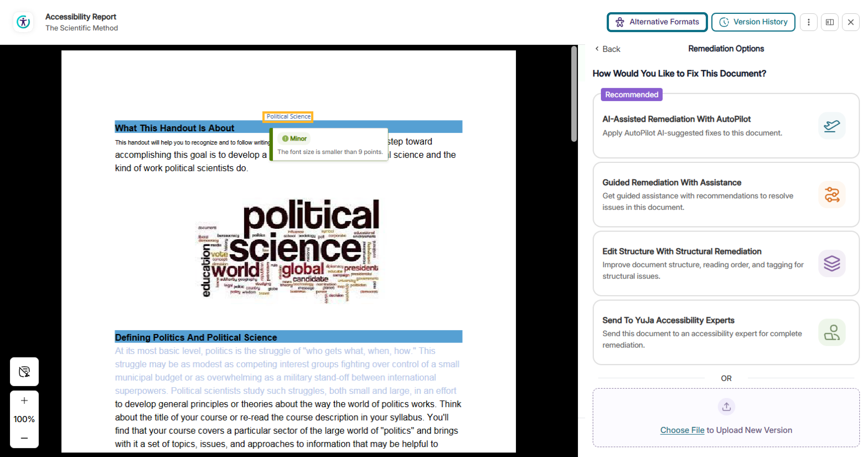
Task: Click the accessibility logo icon
Action: click(23, 22)
